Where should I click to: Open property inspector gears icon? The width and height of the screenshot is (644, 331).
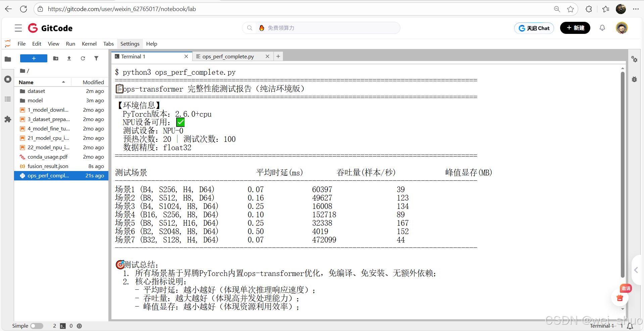(x=634, y=59)
